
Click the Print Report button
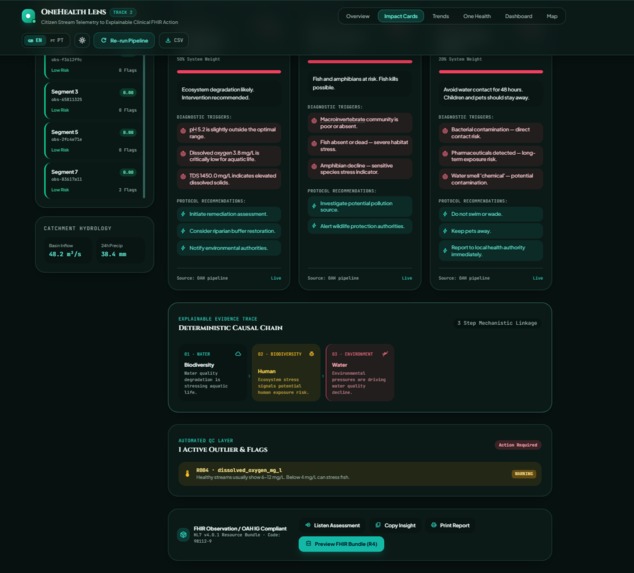coord(450,525)
